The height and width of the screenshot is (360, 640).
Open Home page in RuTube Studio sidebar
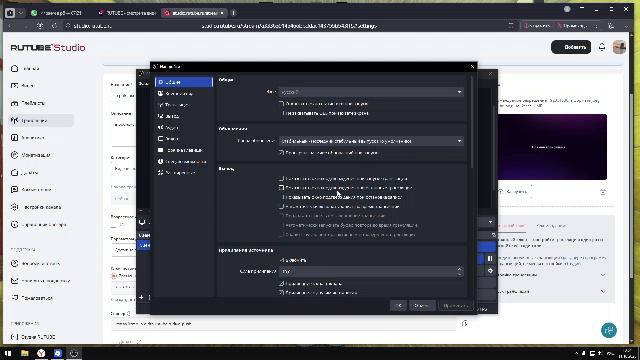(41, 68)
